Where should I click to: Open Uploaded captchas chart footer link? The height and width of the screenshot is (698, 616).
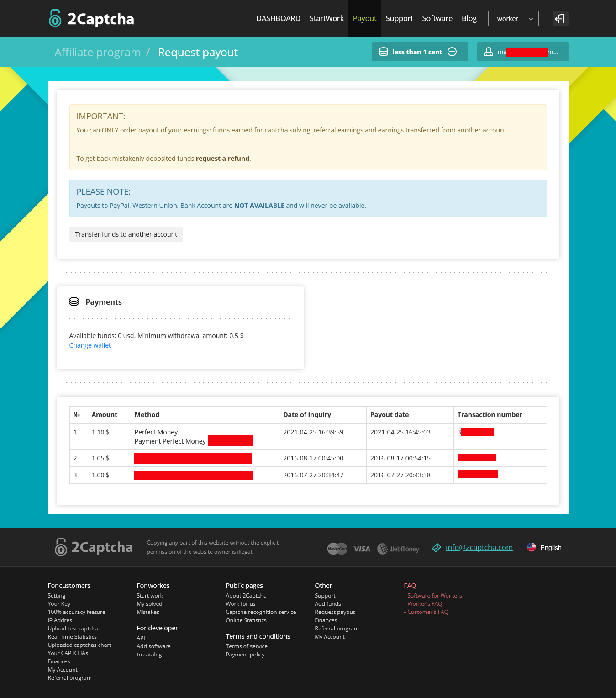[79, 645]
